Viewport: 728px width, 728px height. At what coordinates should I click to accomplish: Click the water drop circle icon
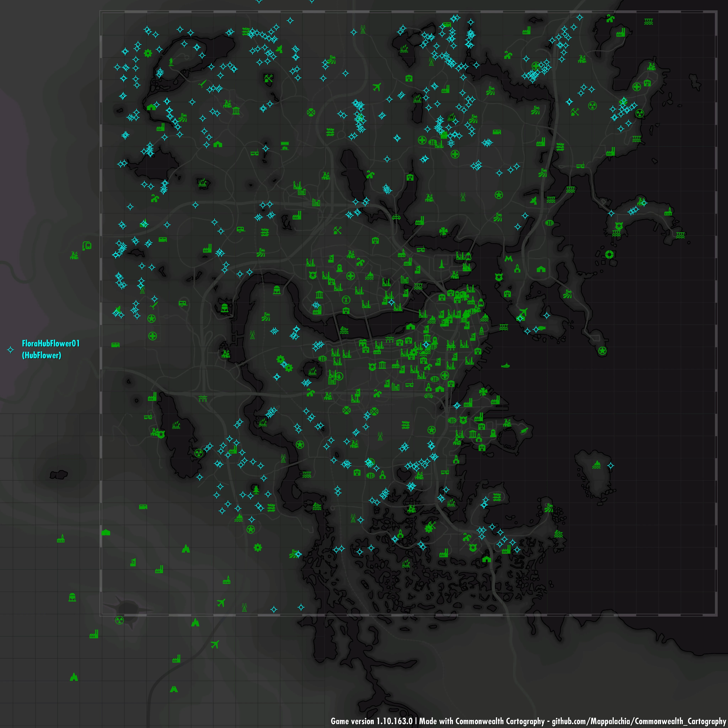(339, 376)
